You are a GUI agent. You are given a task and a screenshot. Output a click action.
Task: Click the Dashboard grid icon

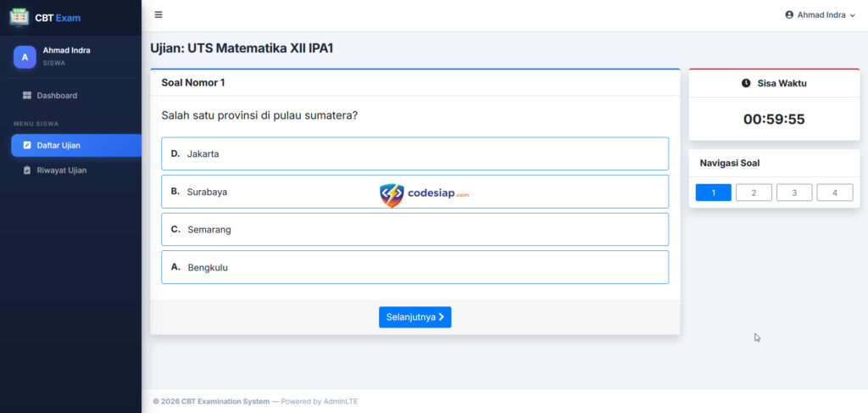[x=27, y=96]
